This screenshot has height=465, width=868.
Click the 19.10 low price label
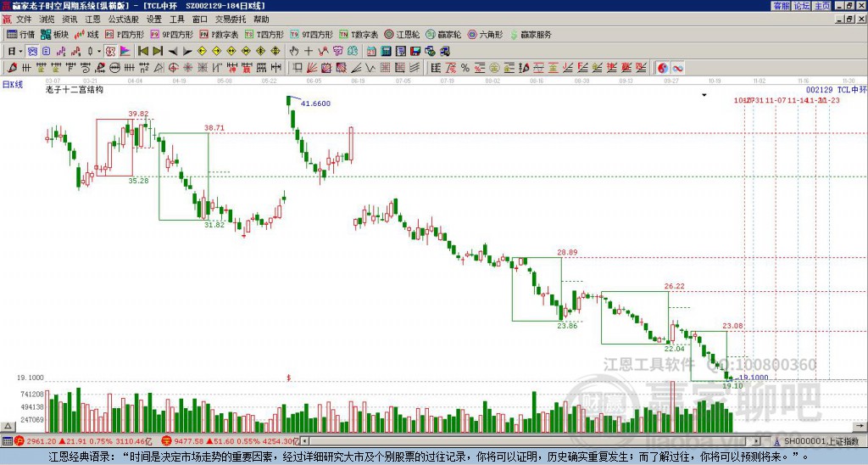[733, 386]
